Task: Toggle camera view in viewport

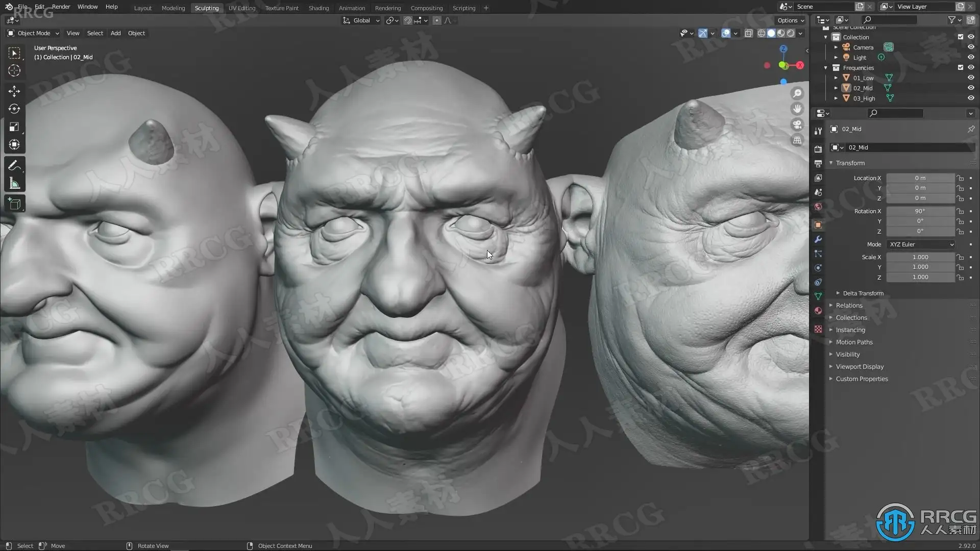Action: coord(797,124)
